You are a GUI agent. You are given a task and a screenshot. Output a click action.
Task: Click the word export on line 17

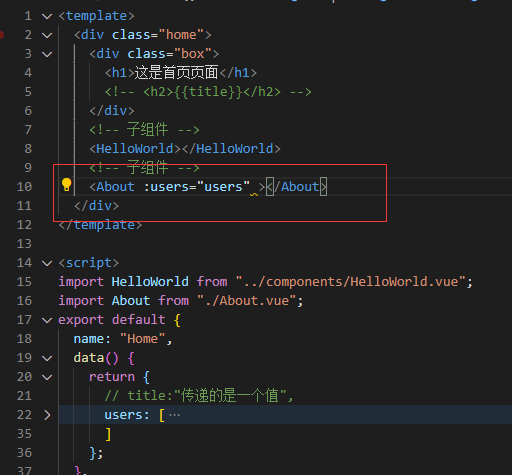[x=81, y=320]
